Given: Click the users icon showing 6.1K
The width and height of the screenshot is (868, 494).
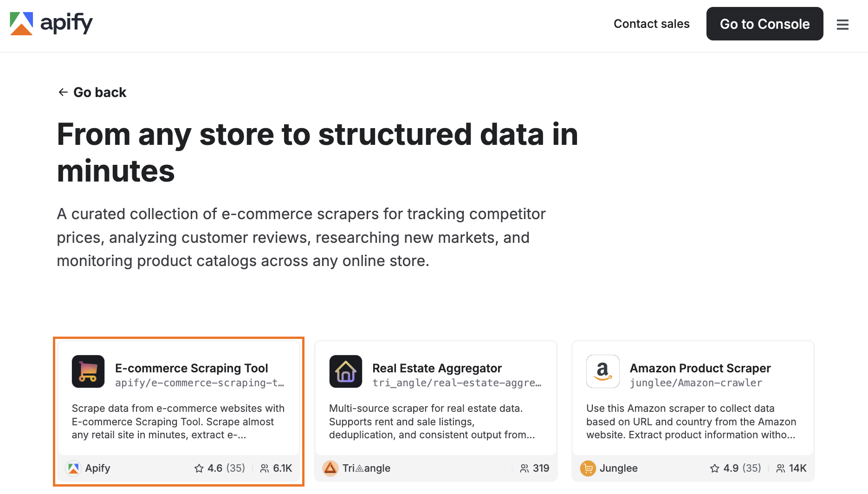Looking at the screenshot, I should click(265, 468).
